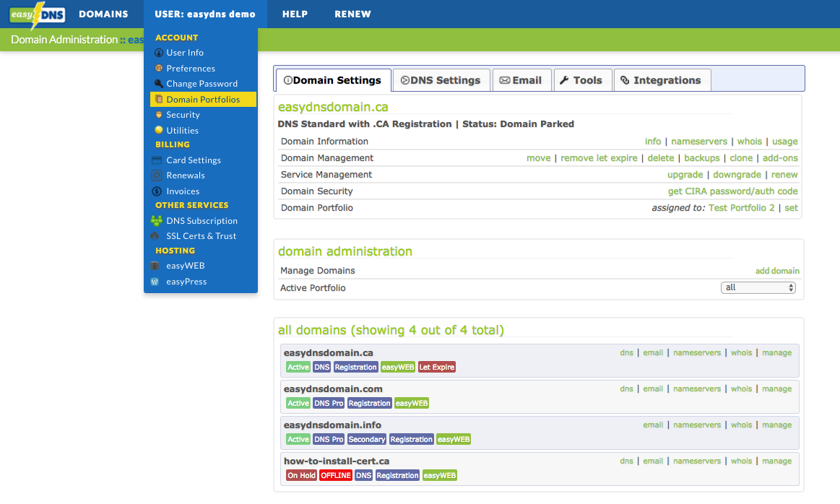This screenshot has width=840, height=504.
Task: Open the RENEW menu
Action: [352, 14]
